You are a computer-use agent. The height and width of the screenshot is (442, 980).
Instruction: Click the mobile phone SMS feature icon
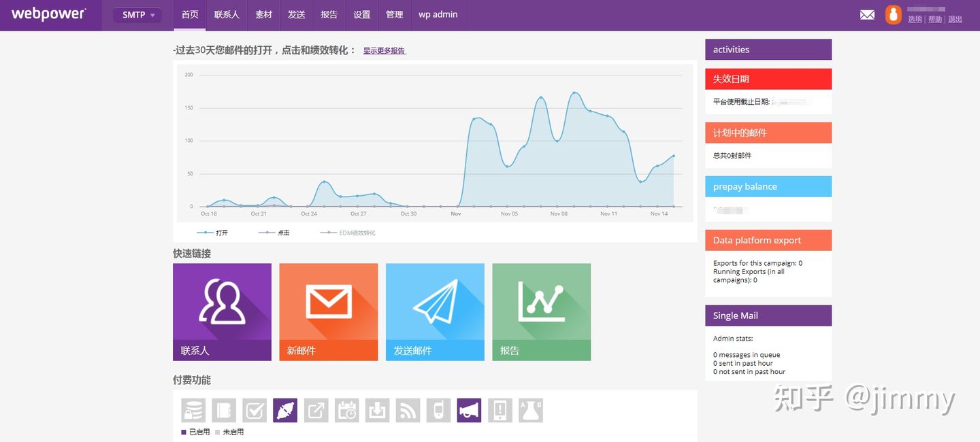pos(438,411)
